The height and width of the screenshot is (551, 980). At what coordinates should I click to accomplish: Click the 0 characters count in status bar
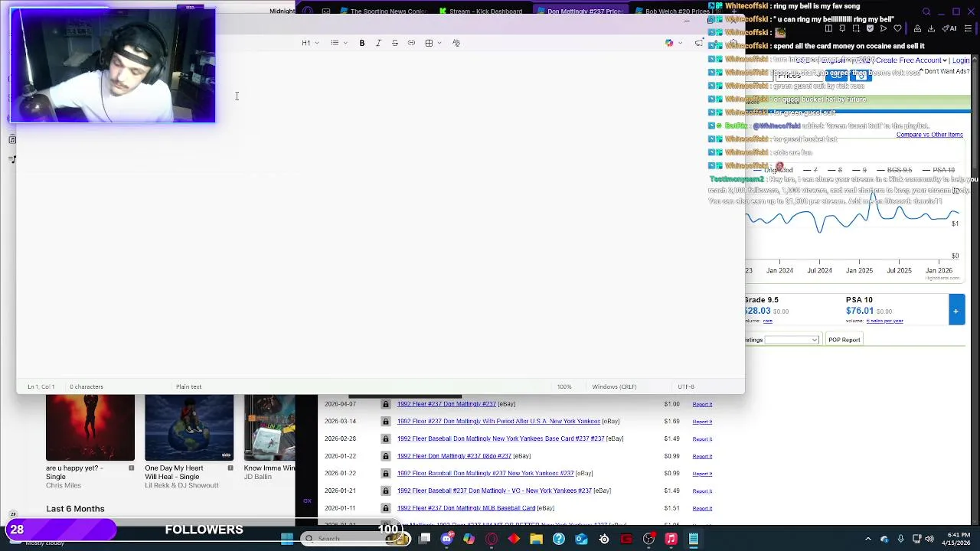coord(87,386)
